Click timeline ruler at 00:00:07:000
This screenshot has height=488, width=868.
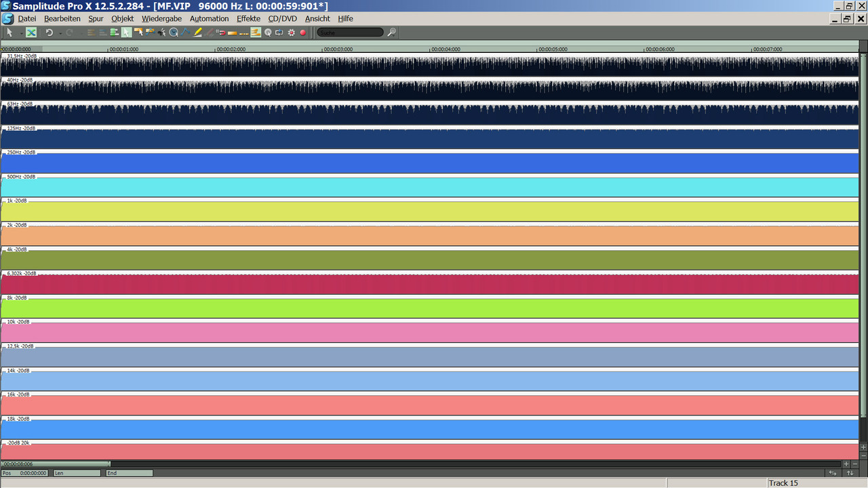[768, 49]
